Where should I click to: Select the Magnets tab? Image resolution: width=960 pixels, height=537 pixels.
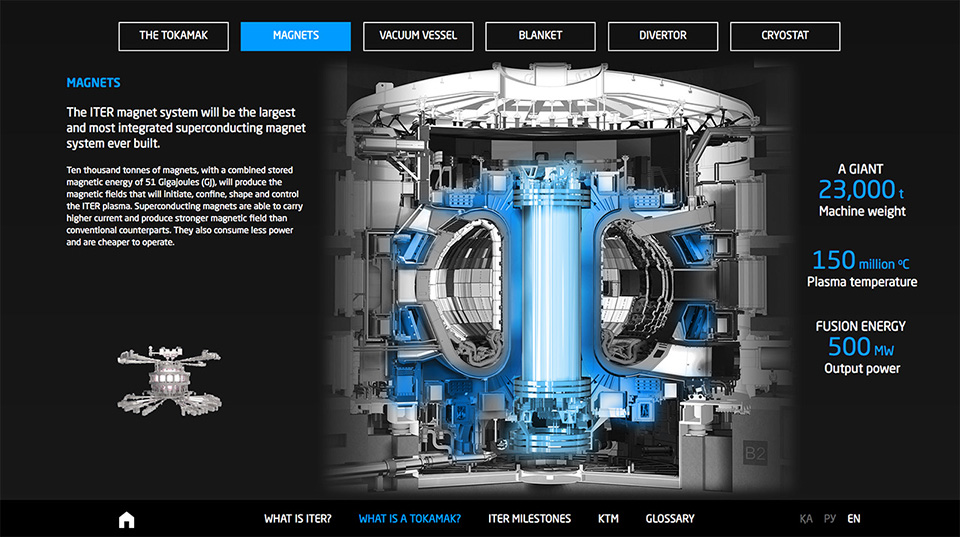tap(296, 36)
